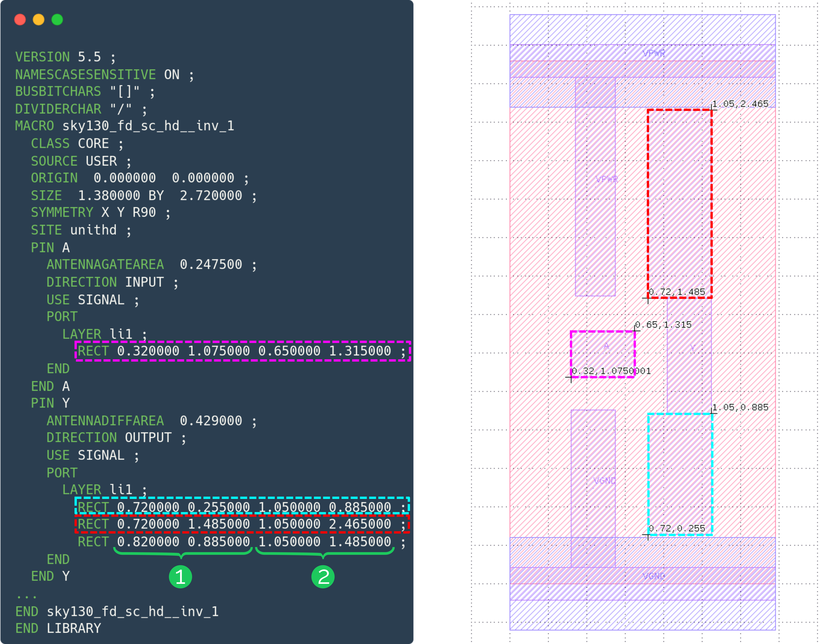The width and height of the screenshot is (820, 644).
Task: Click the VPWR label on the top horizontal rail
Action: pos(654,53)
